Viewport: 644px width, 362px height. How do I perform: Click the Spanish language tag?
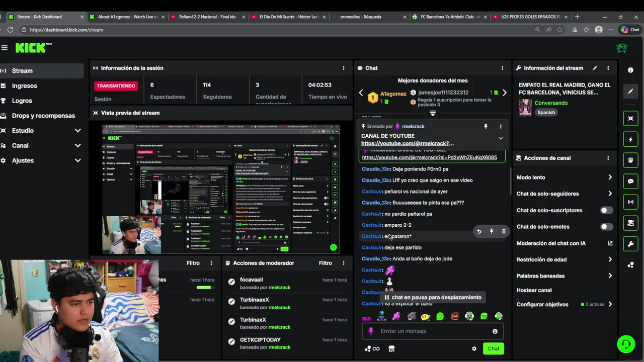[x=546, y=113]
